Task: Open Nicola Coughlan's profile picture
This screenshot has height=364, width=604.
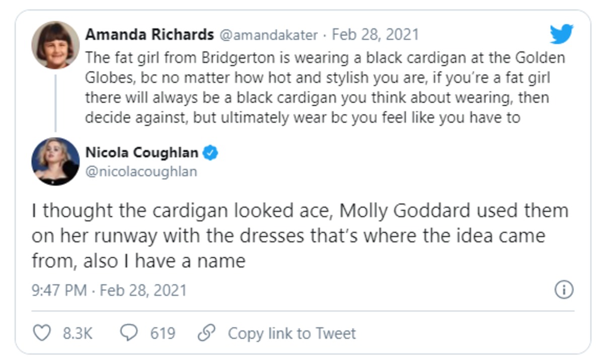Action: click(55, 161)
